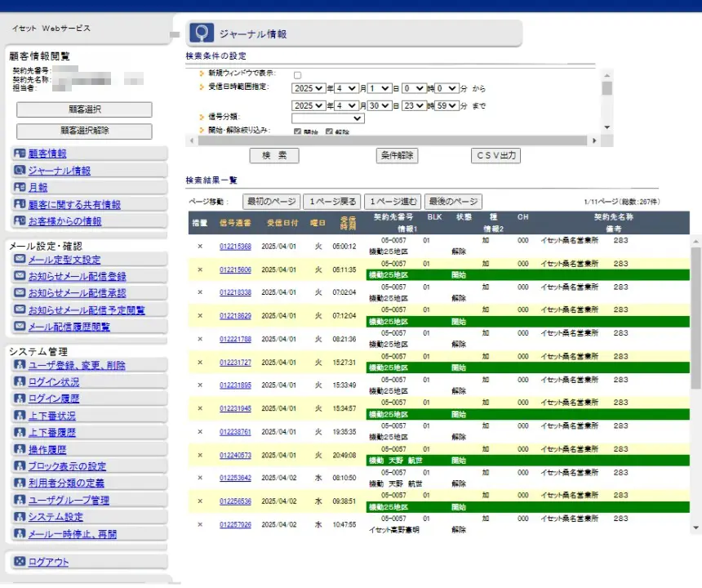Open the start date year dropdown
The width and height of the screenshot is (702, 588).
tap(308, 88)
